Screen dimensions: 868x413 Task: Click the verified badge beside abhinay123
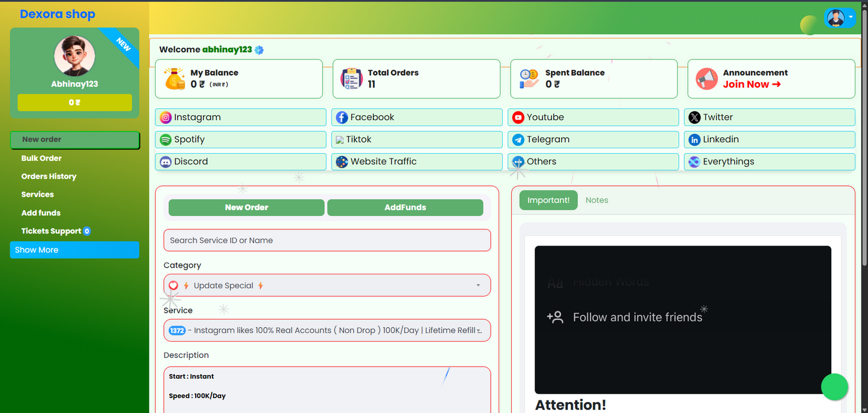[259, 50]
